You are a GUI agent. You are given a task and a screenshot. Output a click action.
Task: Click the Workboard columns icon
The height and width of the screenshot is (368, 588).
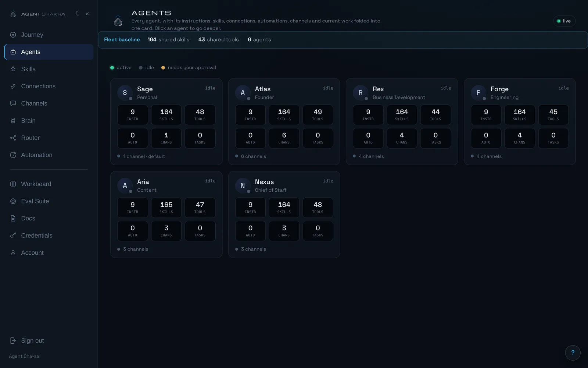(13, 184)
